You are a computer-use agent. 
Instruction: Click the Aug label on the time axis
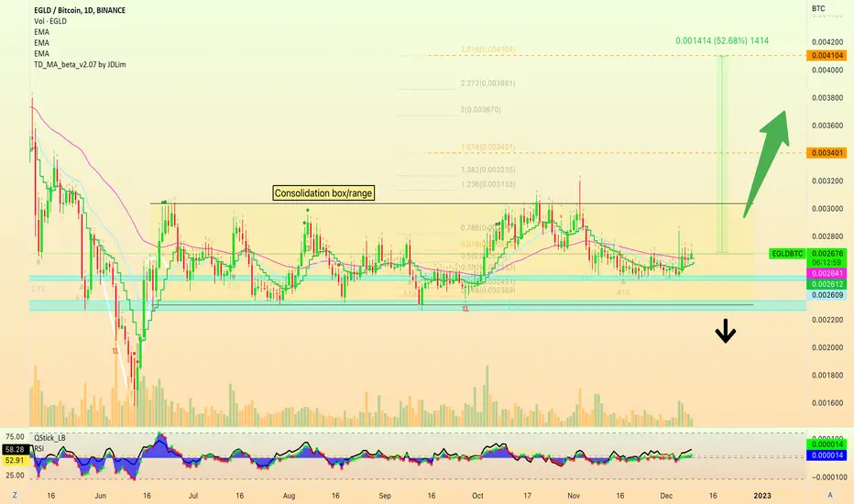click(x=290, y=495)
